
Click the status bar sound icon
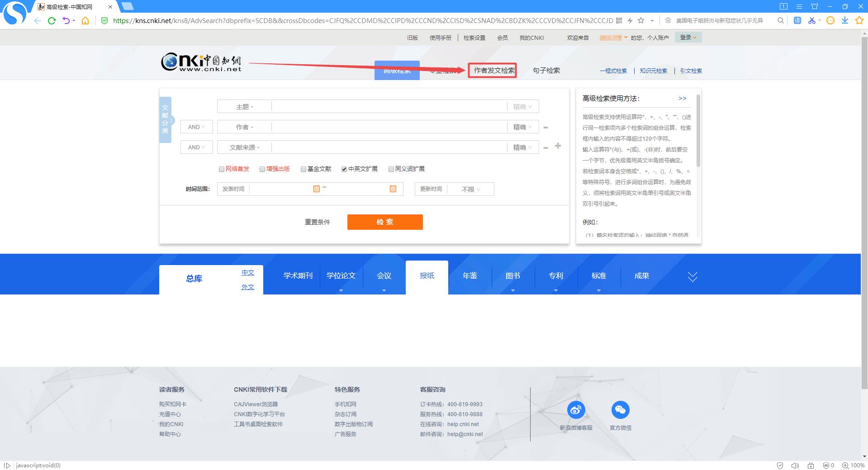click(x=795, y=465)
